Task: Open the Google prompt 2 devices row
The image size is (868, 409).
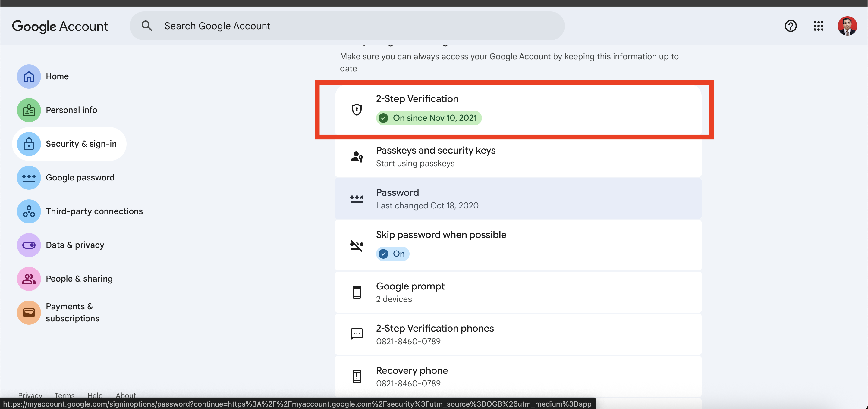Action: click(x=517, y=292)
